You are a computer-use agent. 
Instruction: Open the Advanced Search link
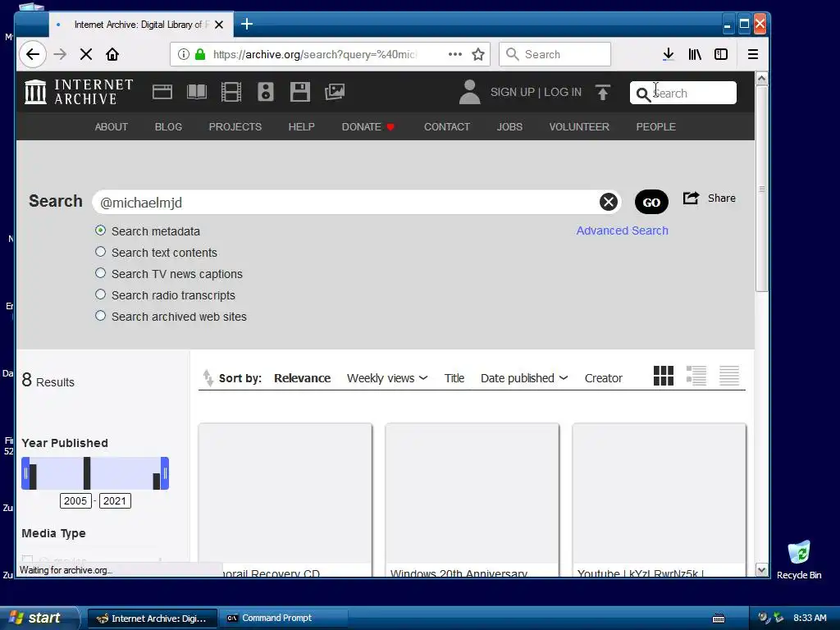[x=622, y=231]
